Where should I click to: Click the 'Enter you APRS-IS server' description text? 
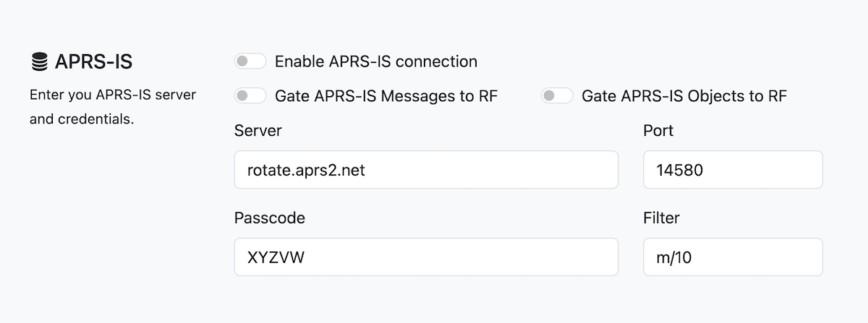(x=113, y=95)
